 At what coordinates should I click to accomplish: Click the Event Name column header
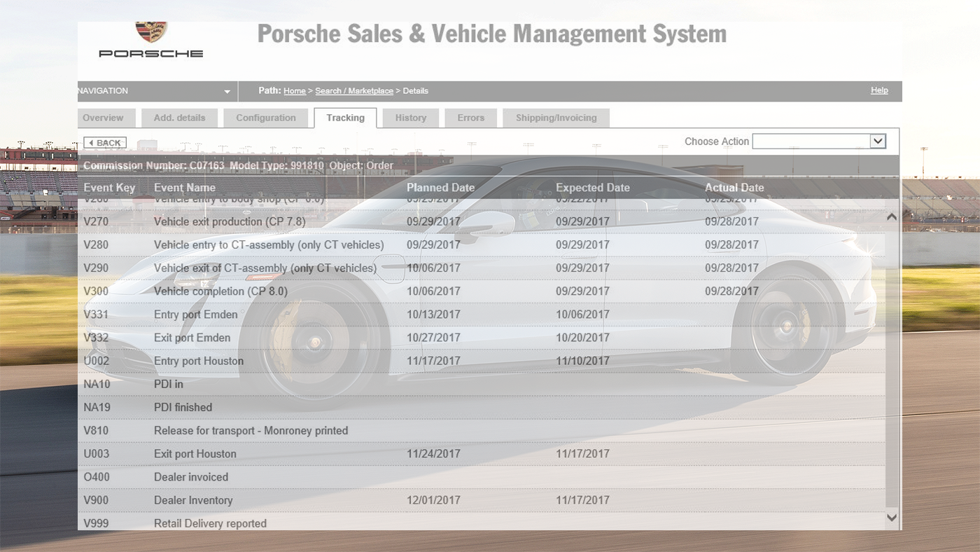(x=185, y=188)
